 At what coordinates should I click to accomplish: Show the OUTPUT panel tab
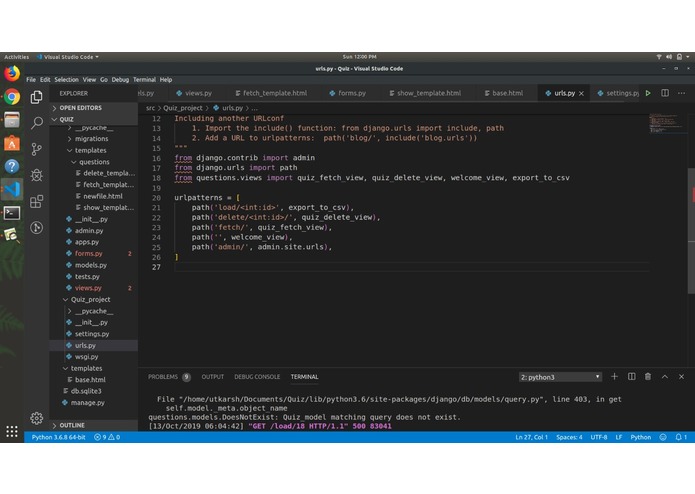click(x=213, y=377)
